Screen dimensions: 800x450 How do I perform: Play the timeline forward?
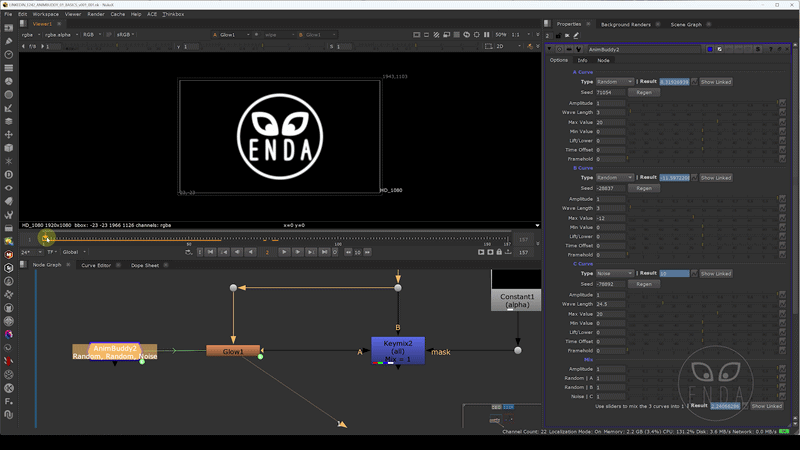point(284,252)
